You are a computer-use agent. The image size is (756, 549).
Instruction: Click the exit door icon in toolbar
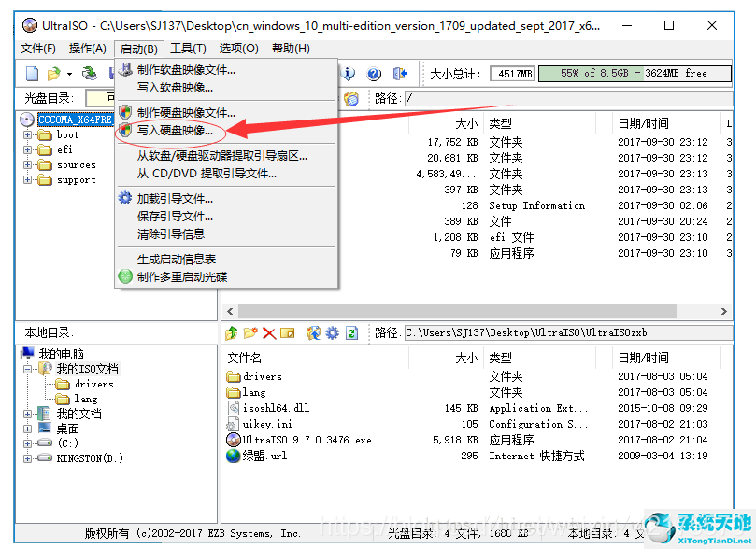(x=400, y=74)
